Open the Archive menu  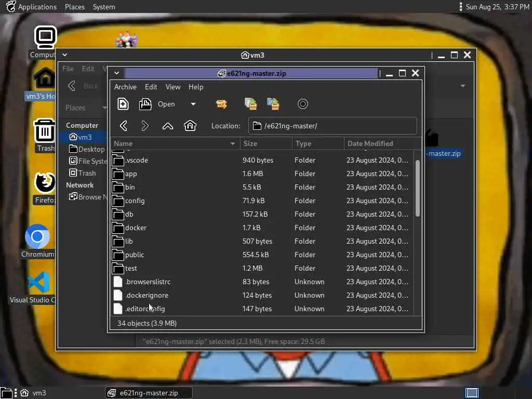pyautogui.click(x=125, y=87)
